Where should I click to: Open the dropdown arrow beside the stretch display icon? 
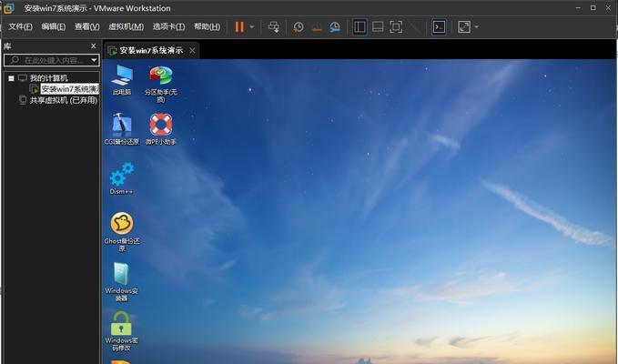(477, 26)
